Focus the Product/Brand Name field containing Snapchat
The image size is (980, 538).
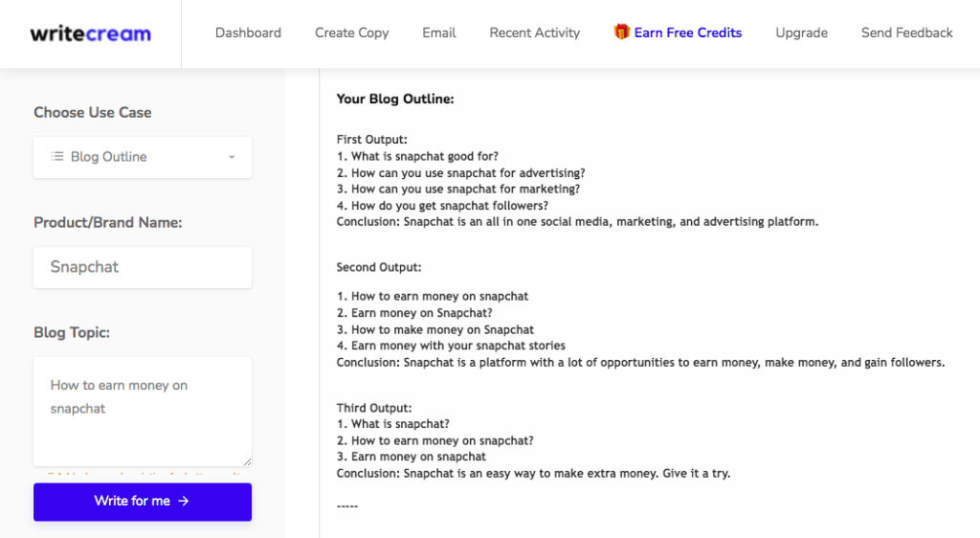143,267
